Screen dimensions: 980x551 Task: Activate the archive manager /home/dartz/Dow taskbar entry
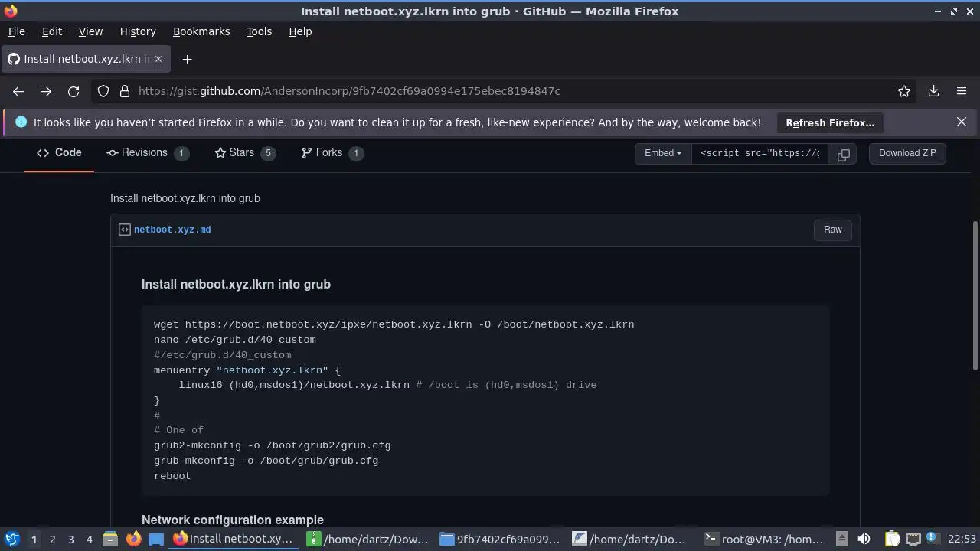[369, 539]
